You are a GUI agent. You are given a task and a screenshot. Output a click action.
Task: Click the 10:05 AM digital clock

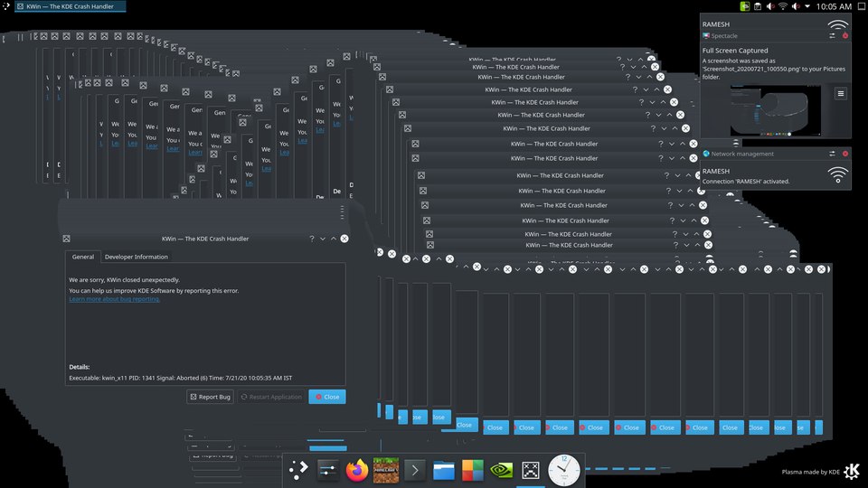coord(834,6)
